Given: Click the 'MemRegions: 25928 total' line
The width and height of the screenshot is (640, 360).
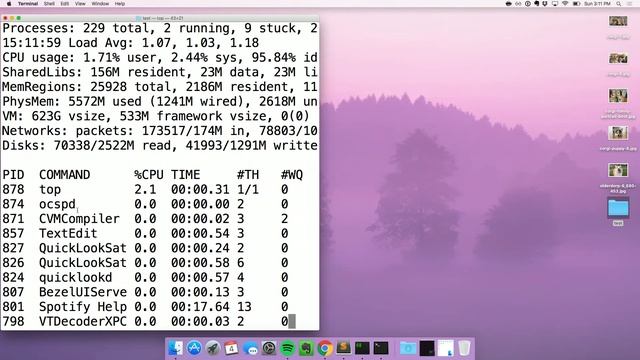Looking at the screenshot, I should (x=160, y=87).
